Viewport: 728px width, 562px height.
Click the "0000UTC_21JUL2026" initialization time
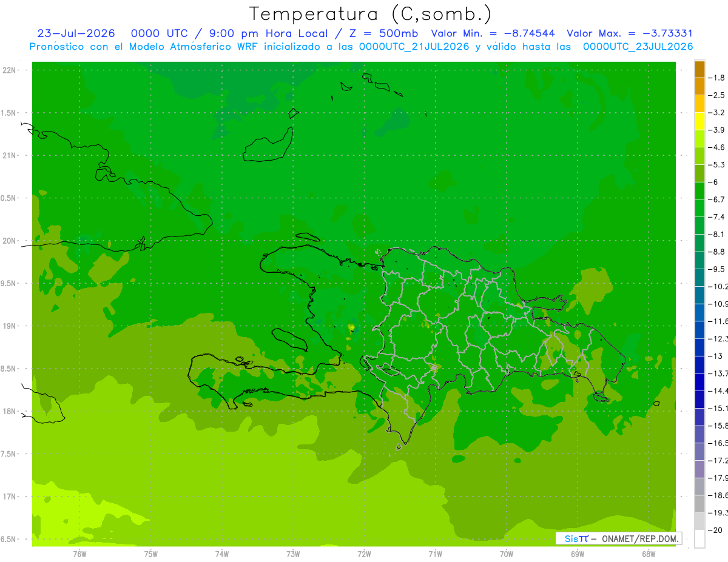pyautogui.click(x=413, y=47)
